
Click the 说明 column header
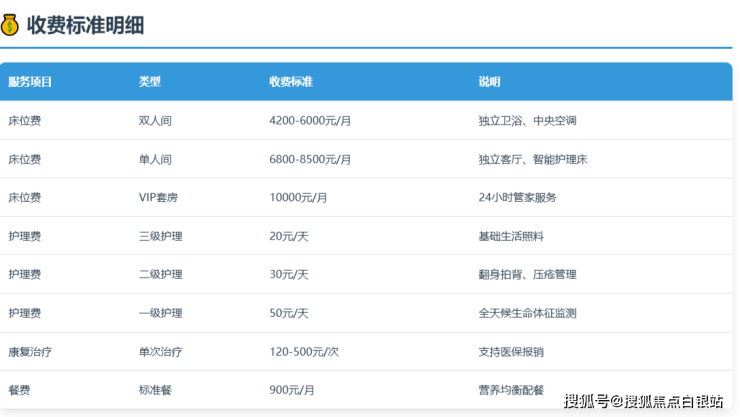(490, 82)
